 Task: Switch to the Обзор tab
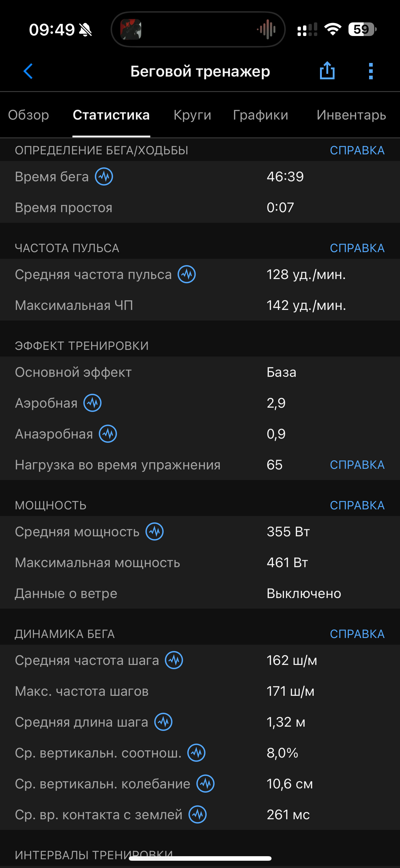[29, 115]
